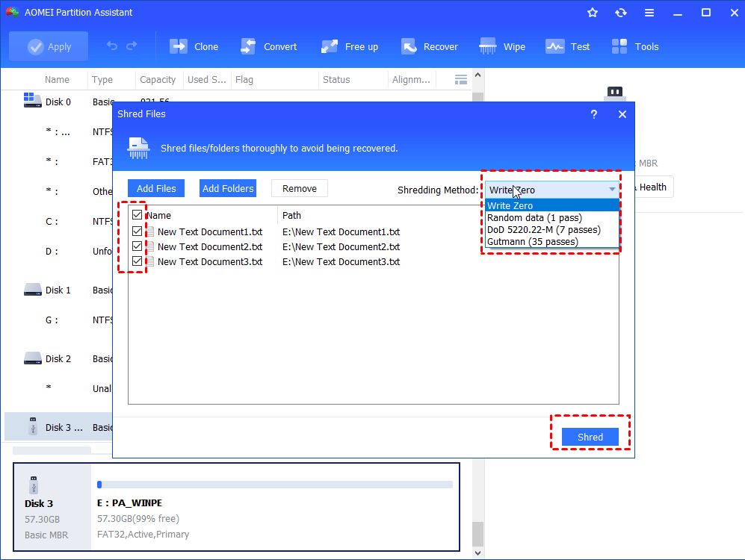This screenshot has height=560, width=745.
Task: Click the favorites star icon in title bar
Action: click(x=593, y=13)
